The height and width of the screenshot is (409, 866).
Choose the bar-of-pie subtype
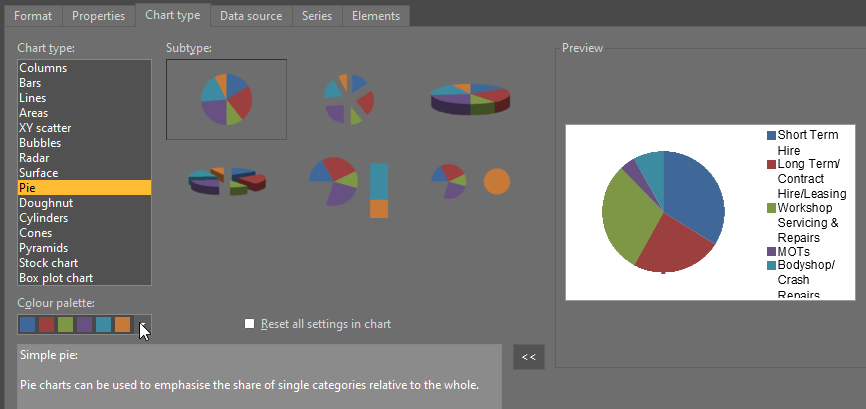pyautogui.click(x=348, y=181)
